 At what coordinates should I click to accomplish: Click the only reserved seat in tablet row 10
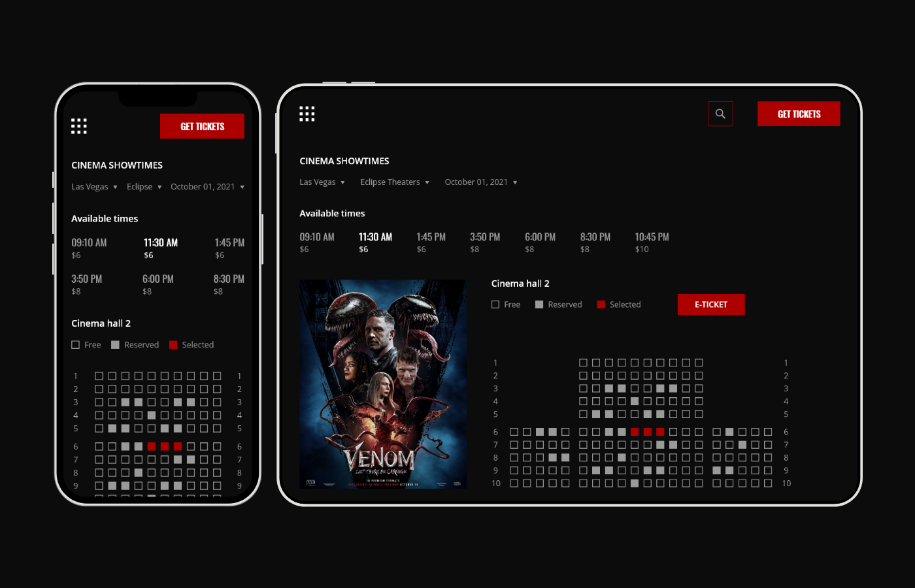635,483
